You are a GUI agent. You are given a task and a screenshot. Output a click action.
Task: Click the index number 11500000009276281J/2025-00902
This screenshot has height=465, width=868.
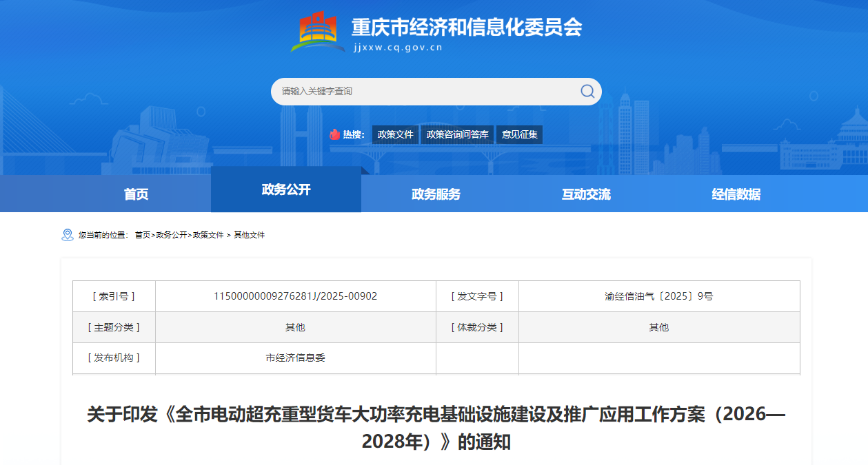point(295,296)
